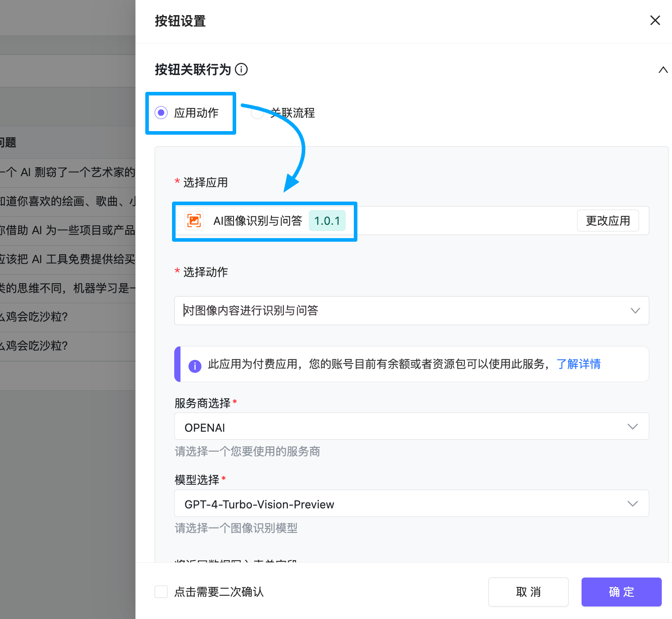Click the 确定 button
The height and width of the screenshot is (619, 672).
(x=621, y=592)
